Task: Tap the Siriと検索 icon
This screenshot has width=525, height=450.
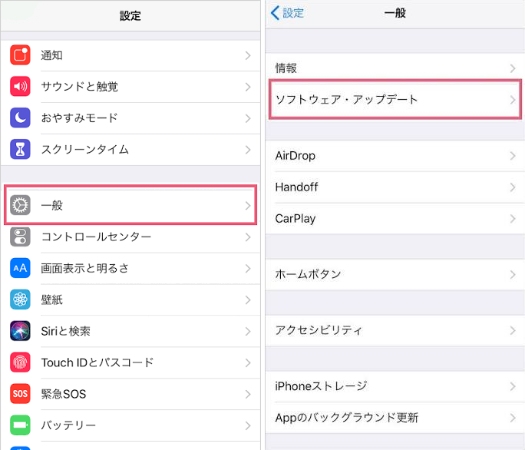Action: coord(20,331)
